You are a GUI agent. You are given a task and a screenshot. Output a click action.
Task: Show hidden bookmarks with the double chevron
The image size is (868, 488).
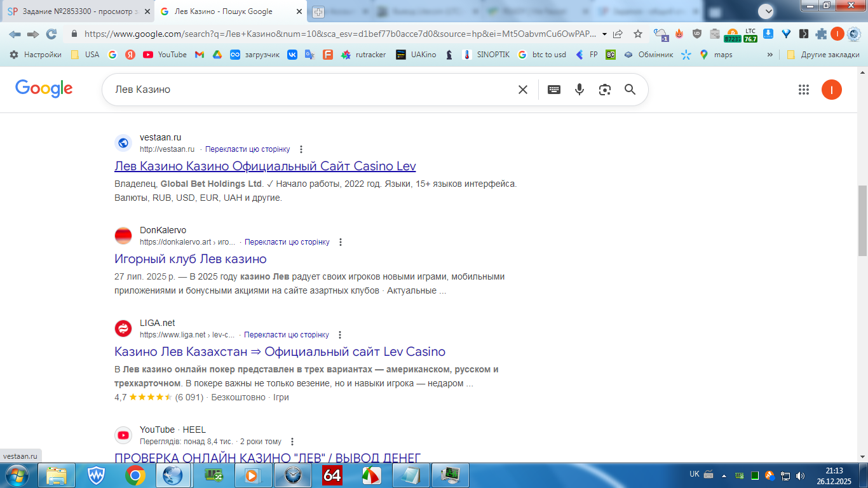pos(770,55)
